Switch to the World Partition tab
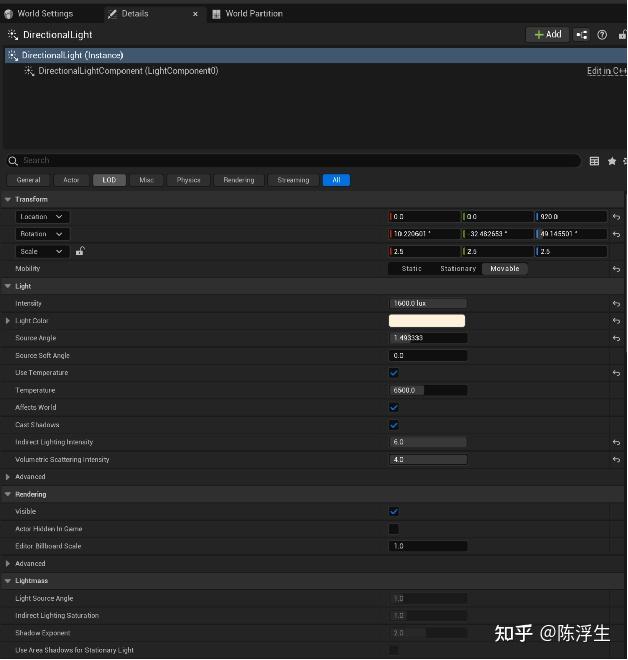 pos(254,13)
